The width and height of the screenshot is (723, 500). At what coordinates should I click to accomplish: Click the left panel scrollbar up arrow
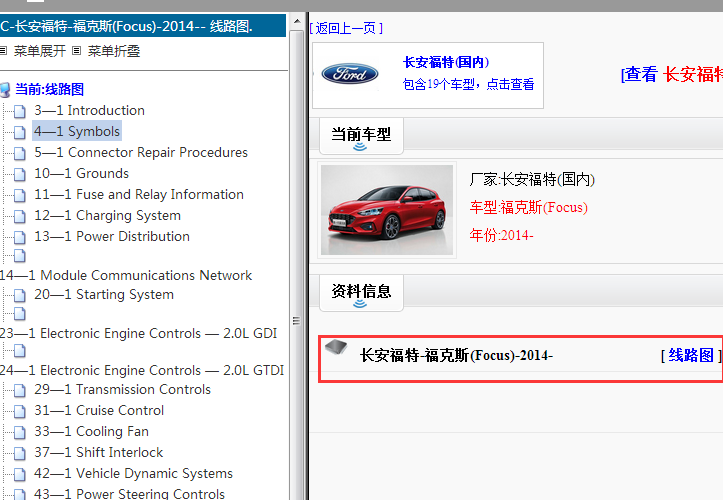pyautogui.click(x=297, y=21)
